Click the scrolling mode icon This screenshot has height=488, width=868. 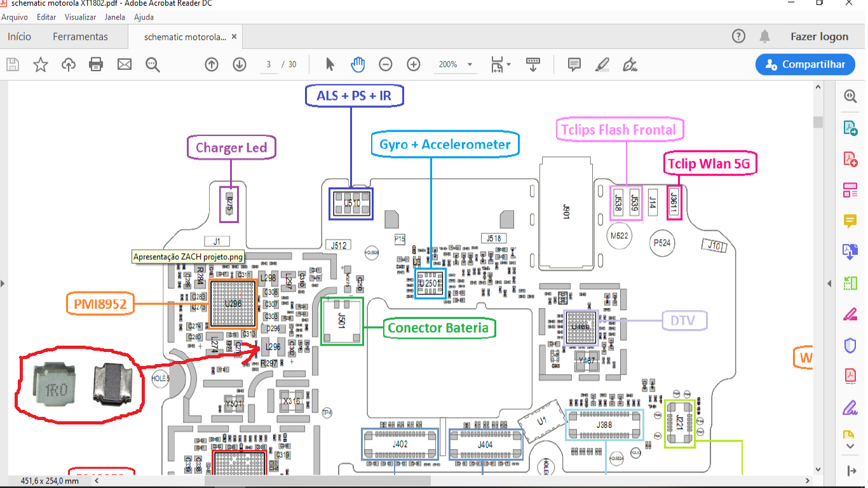tap(533, 64)
